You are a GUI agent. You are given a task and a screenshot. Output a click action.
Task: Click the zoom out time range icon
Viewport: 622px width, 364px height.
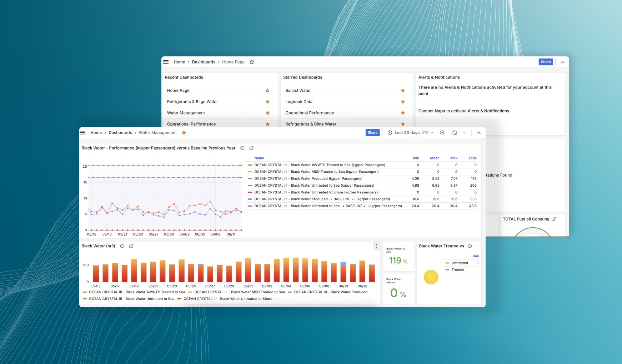[x=442, y=132]
